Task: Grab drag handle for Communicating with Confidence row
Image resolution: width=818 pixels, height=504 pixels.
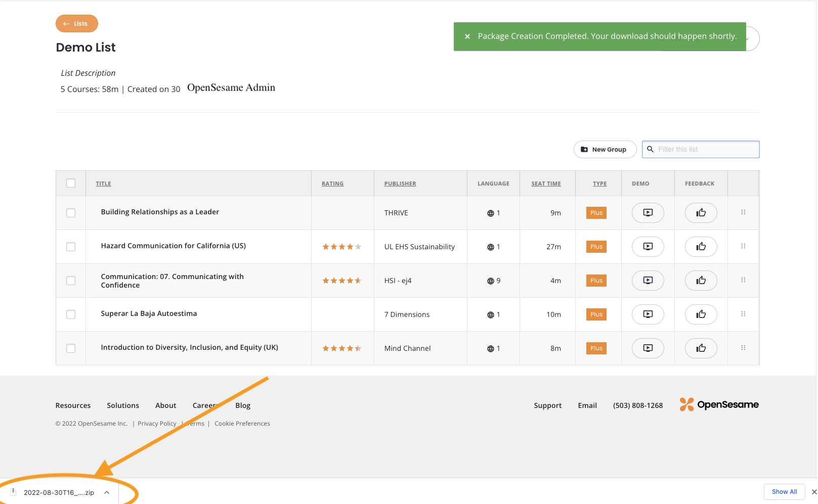Action: coord(743,280)
